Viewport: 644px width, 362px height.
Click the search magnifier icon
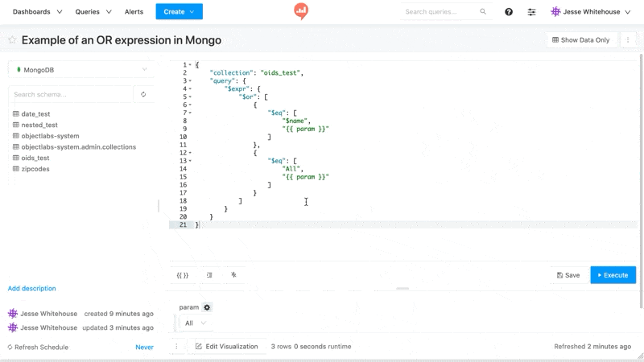pyautogui.click(x=483, y=11)
